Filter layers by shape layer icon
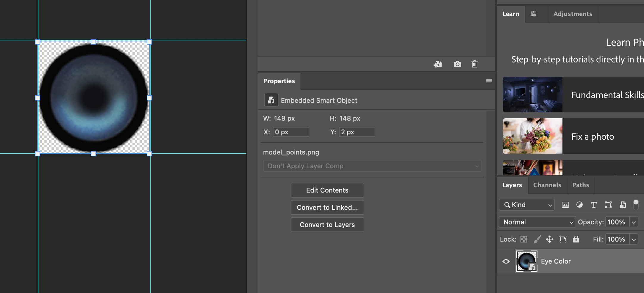The width and height of the screenshot is (644, 293). click(608, 205)
